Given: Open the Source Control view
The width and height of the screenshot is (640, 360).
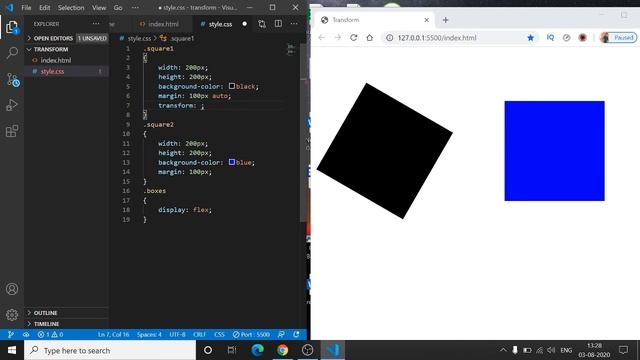Looking at the screenshot, I should pos(12,79).
